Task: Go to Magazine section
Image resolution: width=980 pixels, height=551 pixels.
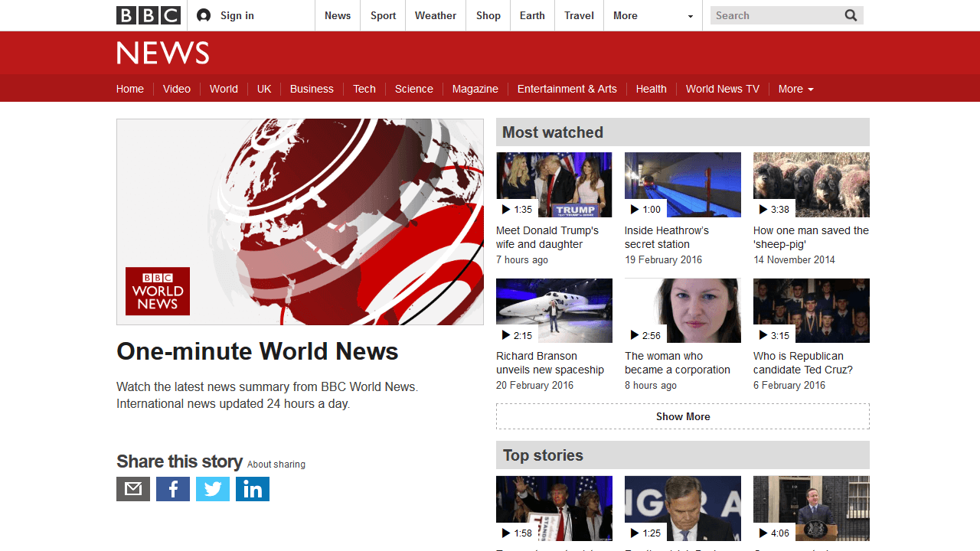Action: pos(475,89)
